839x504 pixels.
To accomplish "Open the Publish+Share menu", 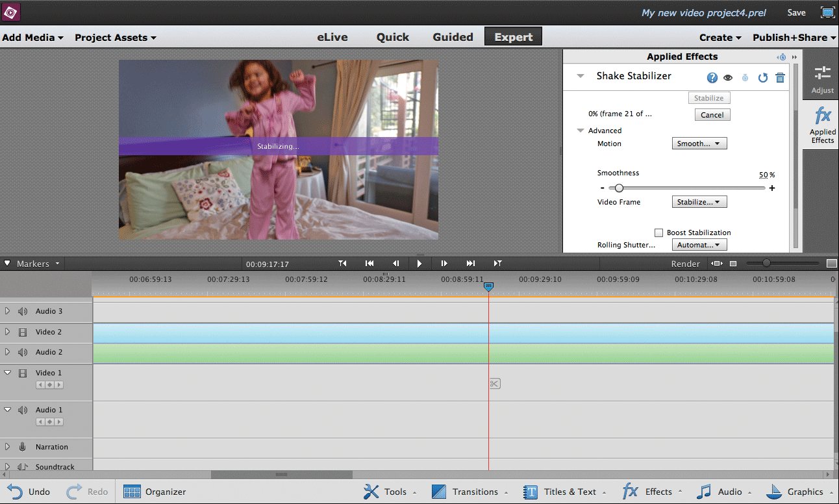I will [x=794, y=38].
